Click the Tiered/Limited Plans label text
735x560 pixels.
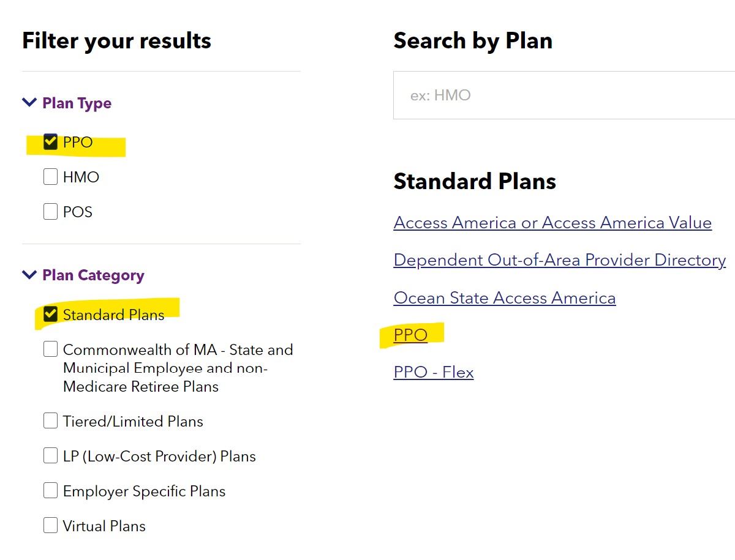point(133,421)
